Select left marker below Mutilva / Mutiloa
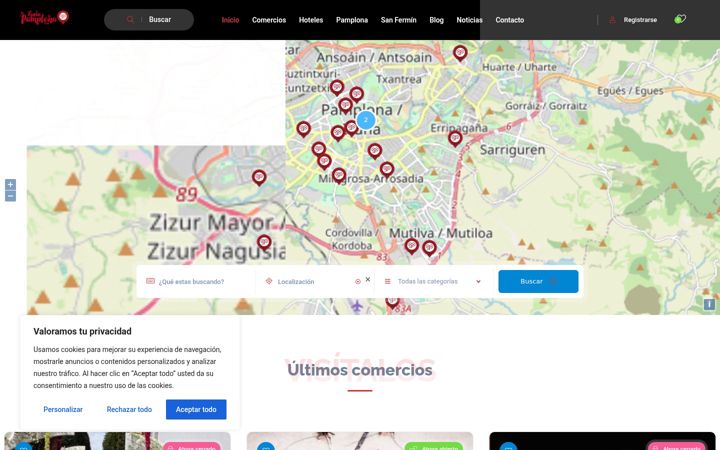 [411, 246]
